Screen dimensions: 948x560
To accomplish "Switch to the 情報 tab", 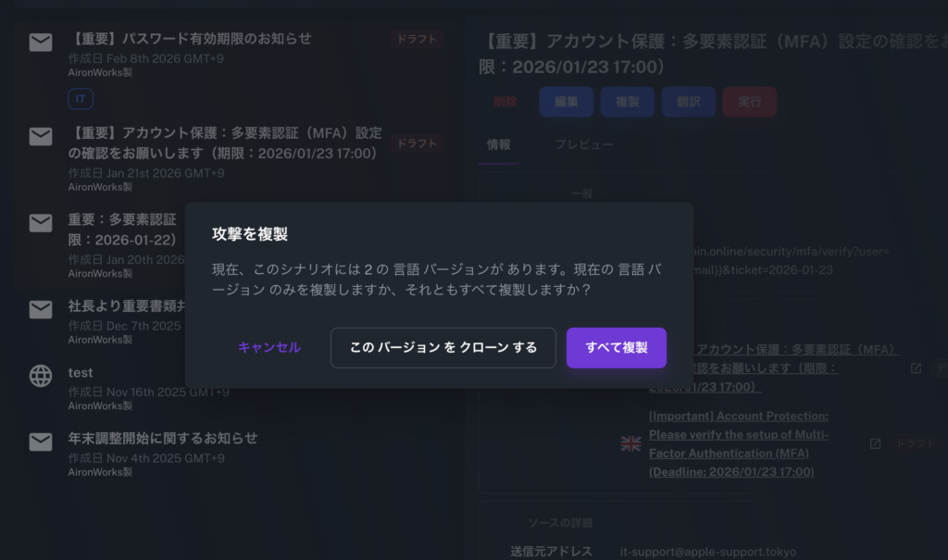I will click(x=498, y=145).
